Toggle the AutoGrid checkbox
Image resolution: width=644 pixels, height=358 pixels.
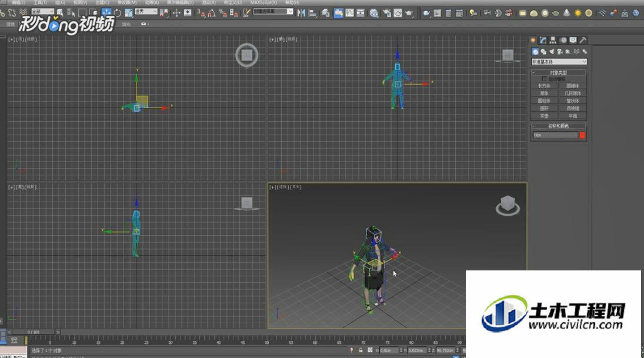[x=544, y=79]
